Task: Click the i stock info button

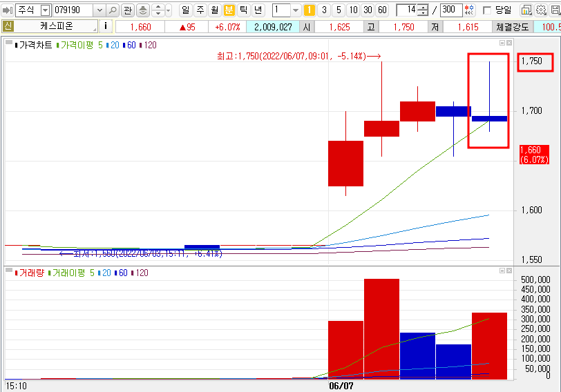Action: point(105,26)
